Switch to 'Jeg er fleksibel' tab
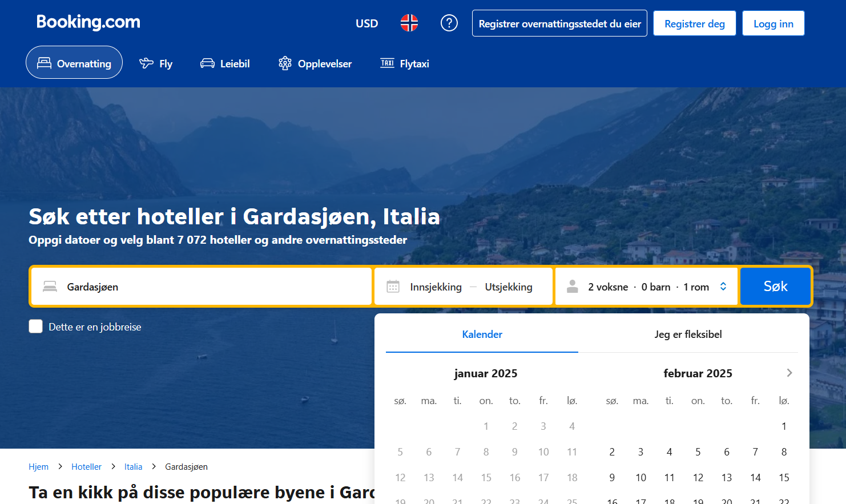Viewport: 846px width, 504px height. 687,334
